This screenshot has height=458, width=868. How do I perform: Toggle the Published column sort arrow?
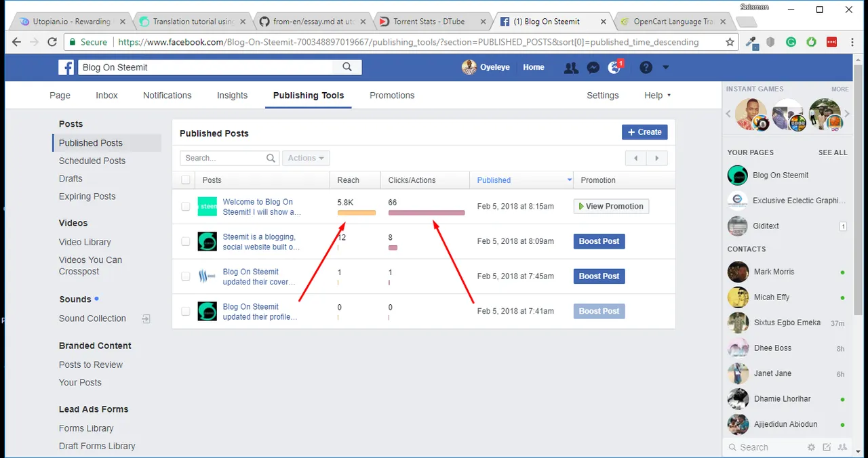[570, 180]
